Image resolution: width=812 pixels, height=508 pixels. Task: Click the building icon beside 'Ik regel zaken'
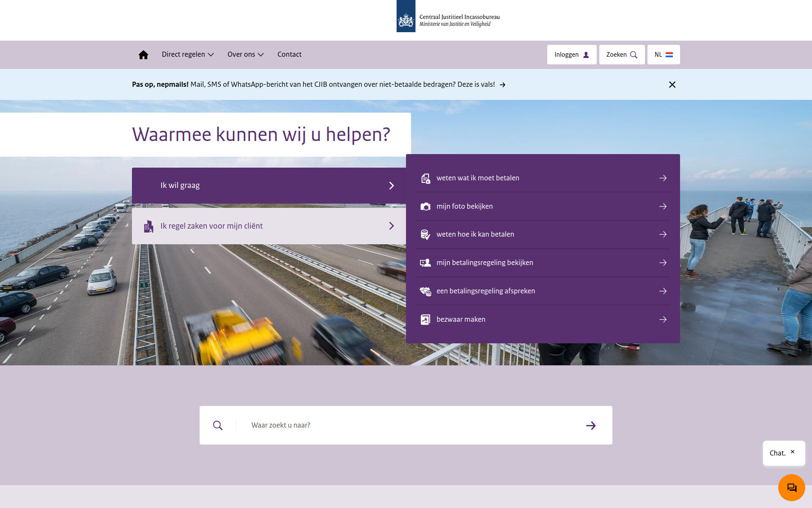click(x=148, y=226)
